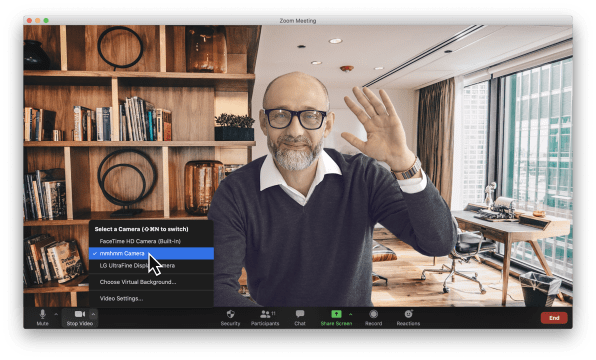Expand share options arrow beside Share Screen

pos(350,314)
